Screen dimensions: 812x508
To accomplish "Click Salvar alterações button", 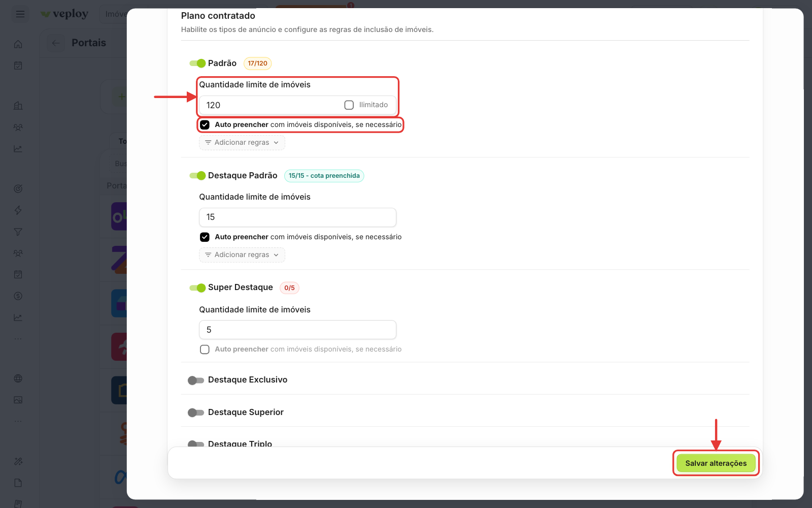I will click(716, 463).
